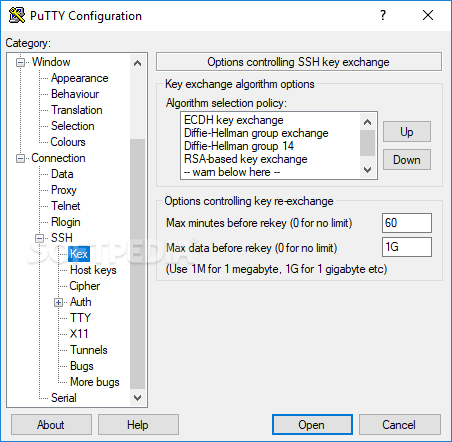
Task: Collapse the Connection tree node
Action: point(21,158)
